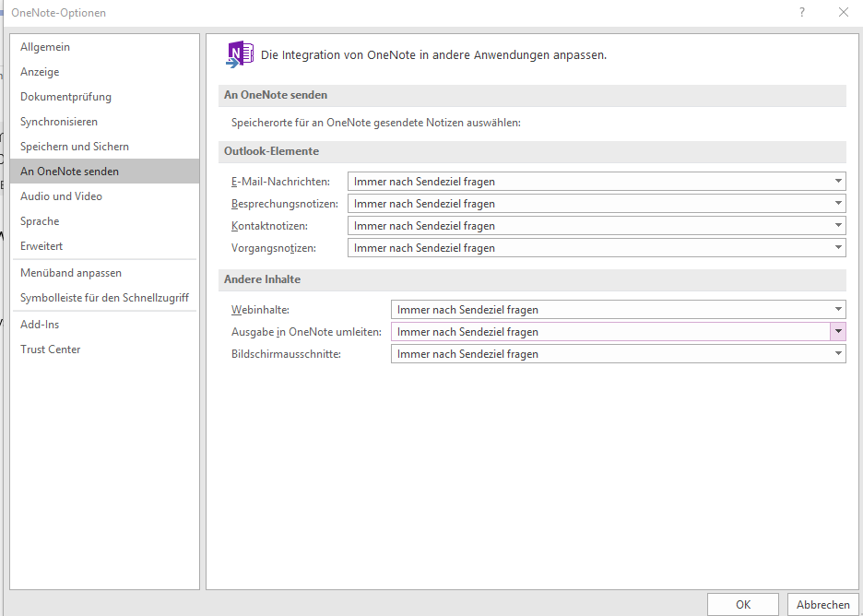
Task: Click the Vorgangsnotizen label
Action: pyautogui.click(x=274, y=248)
